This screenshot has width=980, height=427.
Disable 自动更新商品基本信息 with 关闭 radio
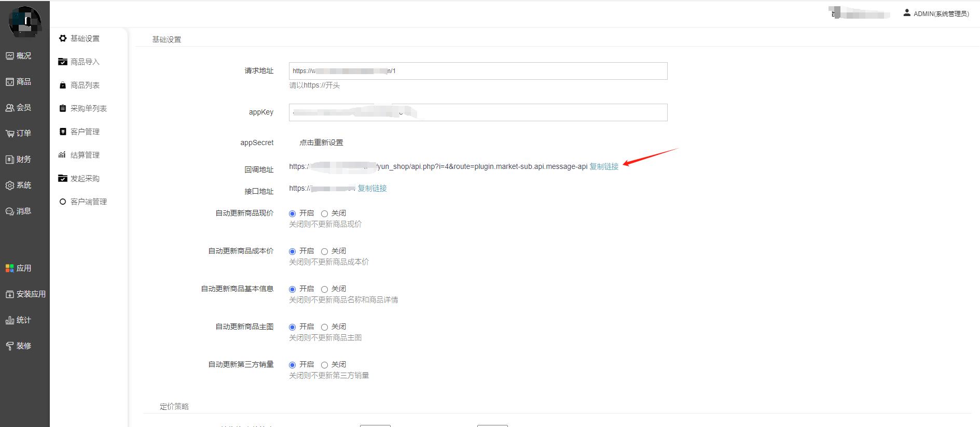coord(324,289)
